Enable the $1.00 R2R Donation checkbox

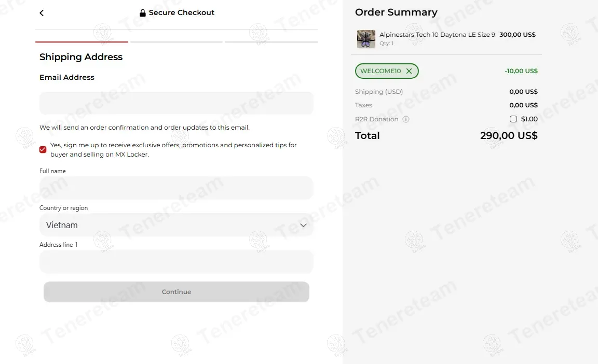(x=513, y=119)
